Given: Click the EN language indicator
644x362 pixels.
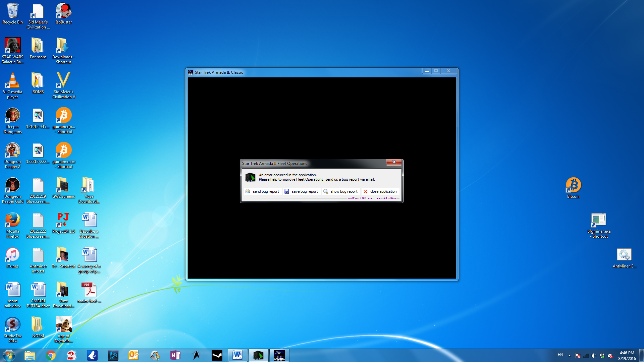Looking at the screenshot, I should tap(560, 355).
